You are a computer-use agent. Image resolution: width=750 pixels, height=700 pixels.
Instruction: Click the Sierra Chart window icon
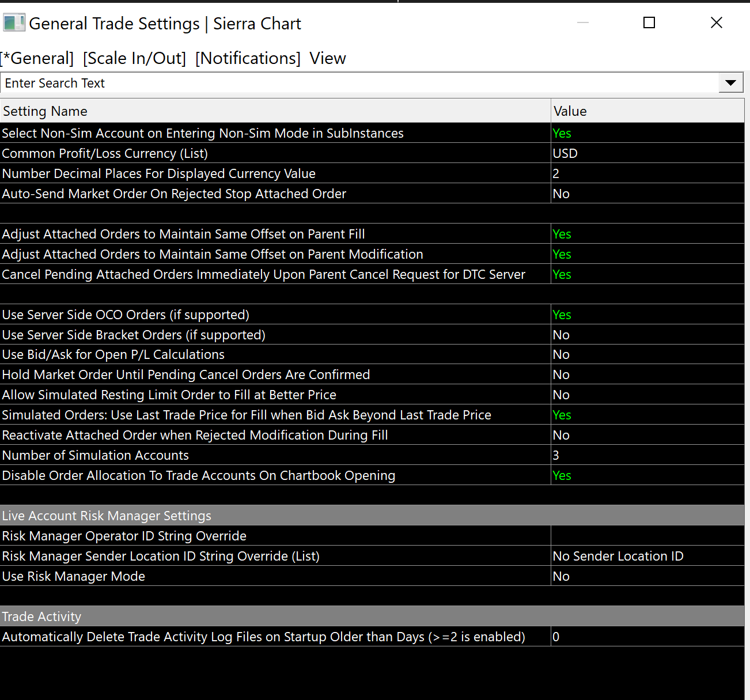[14, 23]
